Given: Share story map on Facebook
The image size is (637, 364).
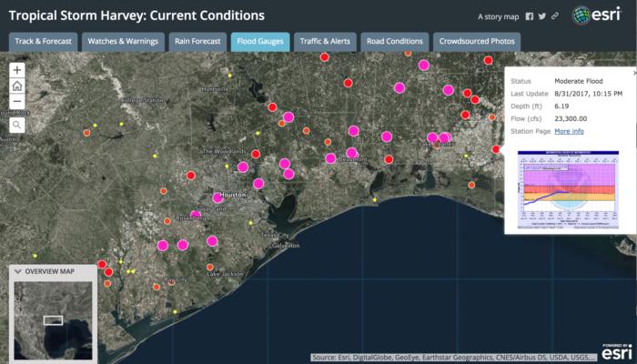Looking at the screenshot, I should (529, 16).
